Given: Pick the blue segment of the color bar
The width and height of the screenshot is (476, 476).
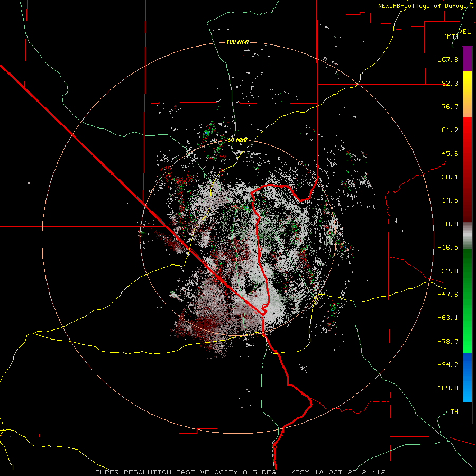Looking at the screenshot, I should [467, 377].
